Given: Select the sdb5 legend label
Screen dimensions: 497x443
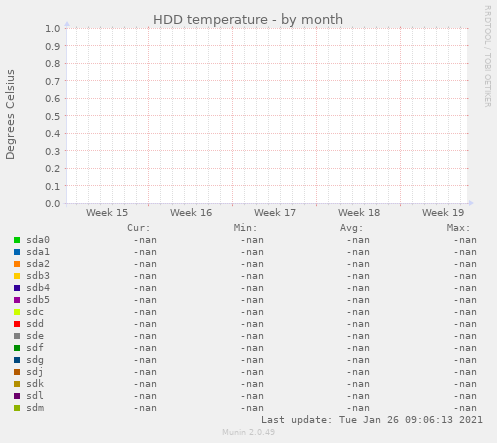Looking at the screenshot, I should point(38,300).
